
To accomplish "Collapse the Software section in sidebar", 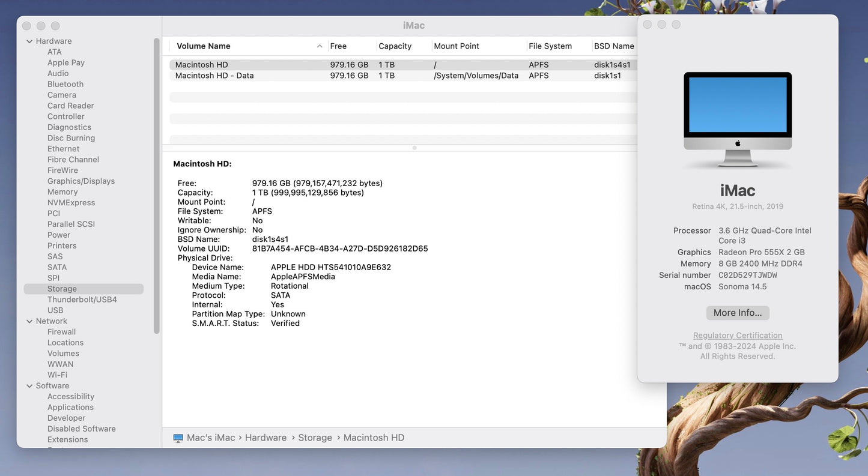I will point(29,386).
